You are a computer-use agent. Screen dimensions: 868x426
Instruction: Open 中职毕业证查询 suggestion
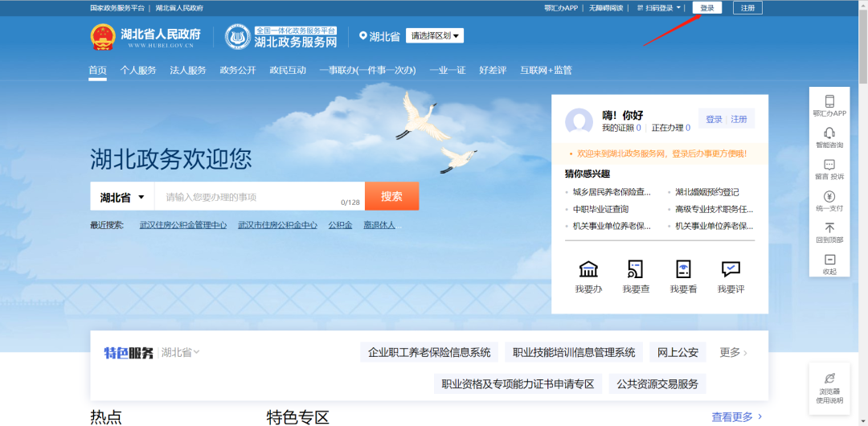(x=600, y=210)
